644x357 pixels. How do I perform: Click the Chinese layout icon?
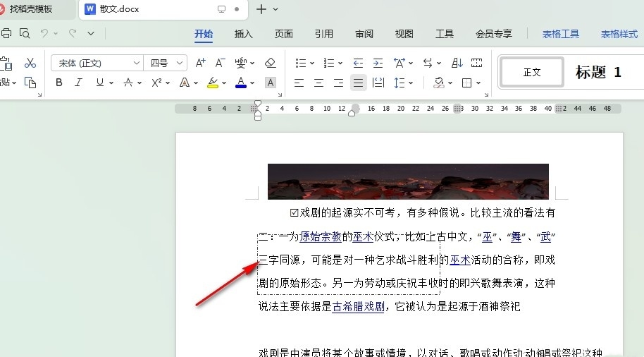click(x=400, y=63)
